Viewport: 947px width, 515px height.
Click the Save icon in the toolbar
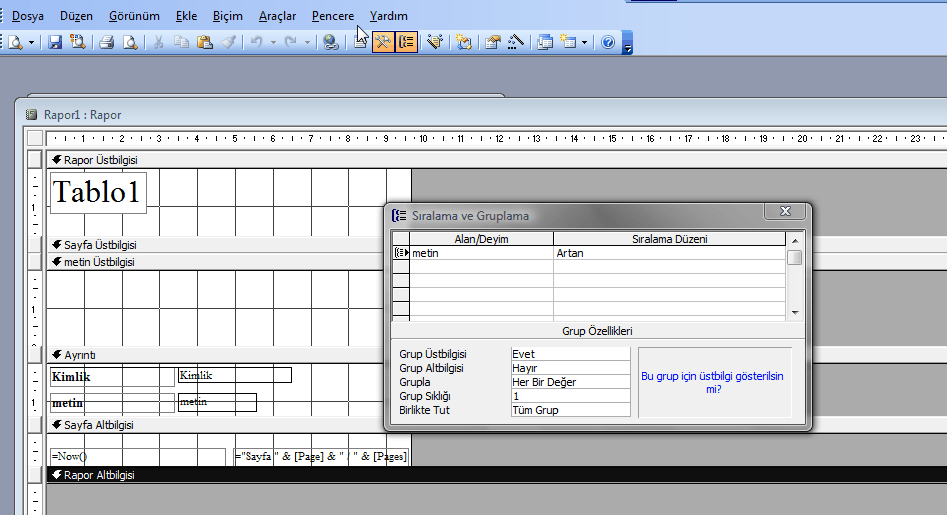point(55,42)
